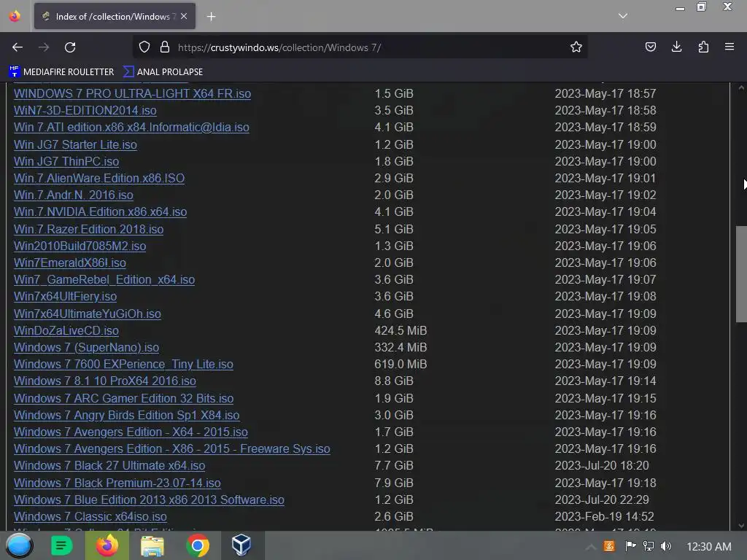Go back to the previous page
747x560 pixels.
(x=18, y=47)
